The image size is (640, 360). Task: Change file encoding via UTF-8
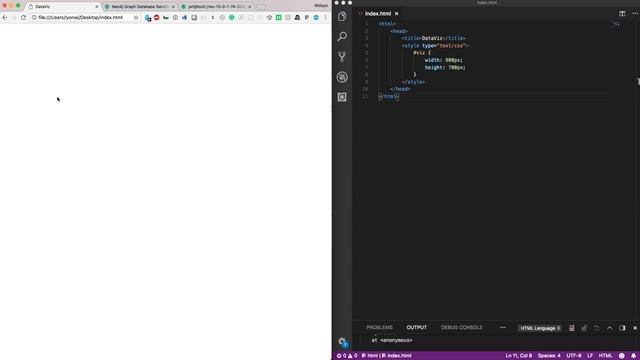(573, 356)
